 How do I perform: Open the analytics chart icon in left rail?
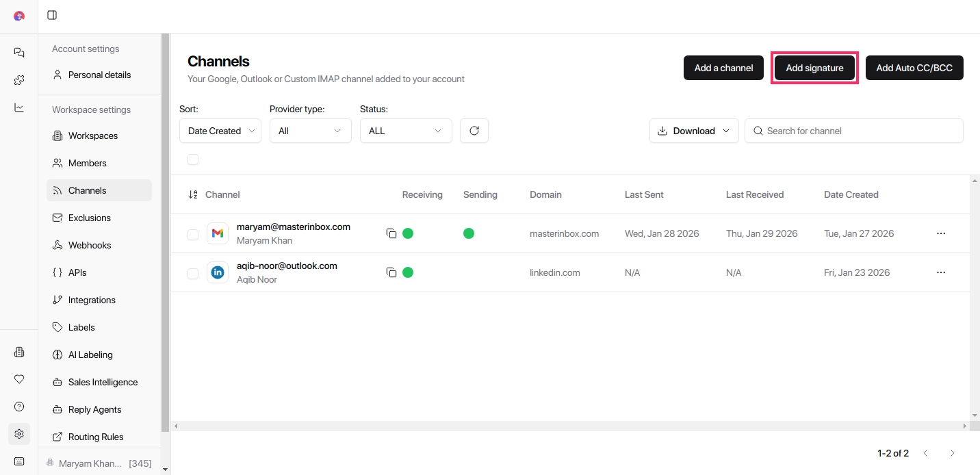(19, 107)
